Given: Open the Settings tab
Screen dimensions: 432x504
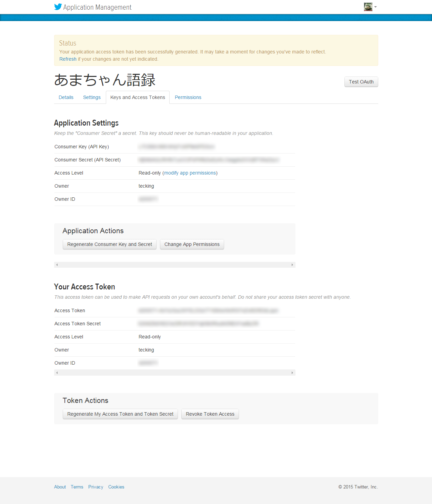Looking at the screenshot, I should [92, 97].
